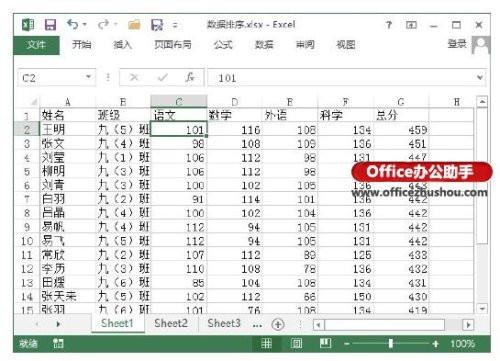Open the undo history dropdown arrow
Screen dimensions: 500x361
point(85,24)
